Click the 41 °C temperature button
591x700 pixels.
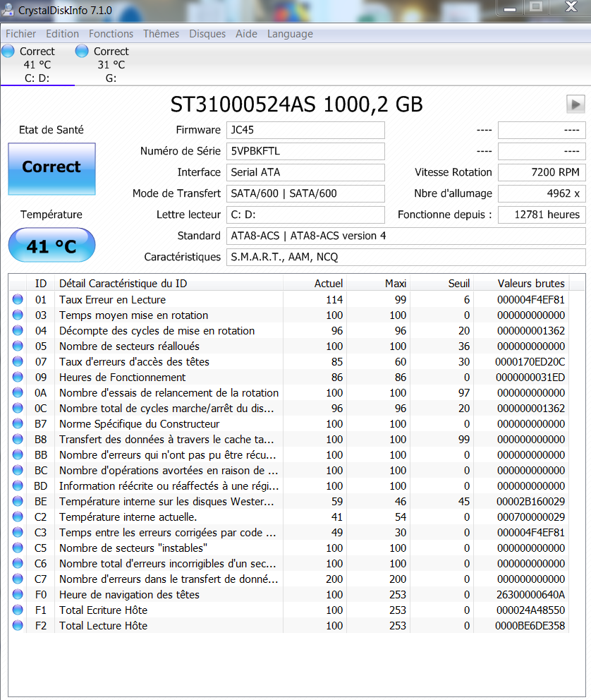click(51, 245)
